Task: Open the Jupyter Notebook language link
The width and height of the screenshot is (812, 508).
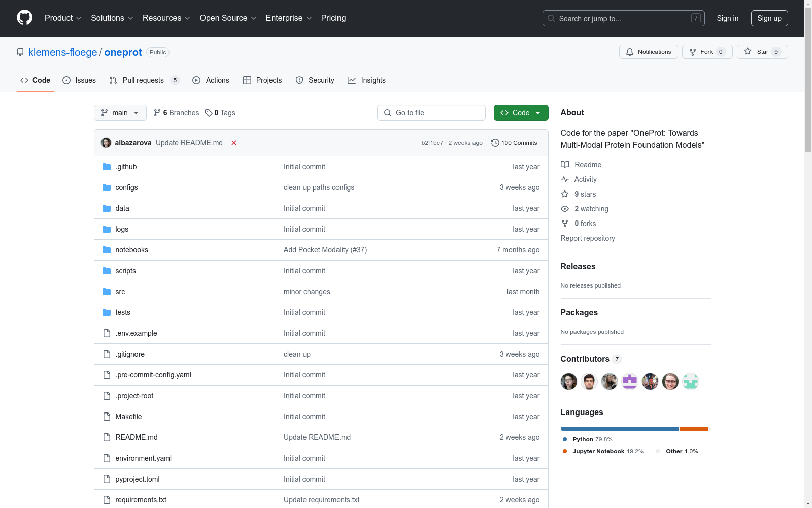Action: [x=603, y=451]
